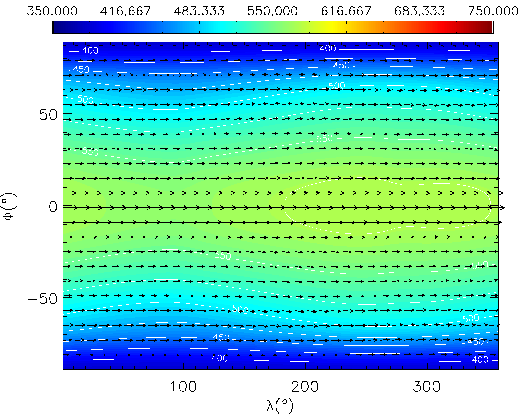The height and width of the screenshot is (420, 525).
Task: Click the 750.000 colorbar label
Action: [x=493, y=11]
